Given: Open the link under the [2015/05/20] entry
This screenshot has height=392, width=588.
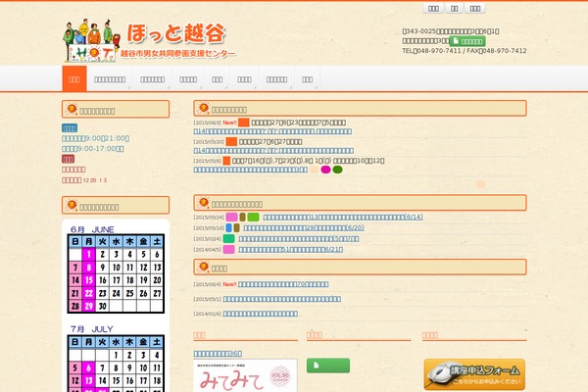Looking at the screenshot, I should tap(273, 150).
